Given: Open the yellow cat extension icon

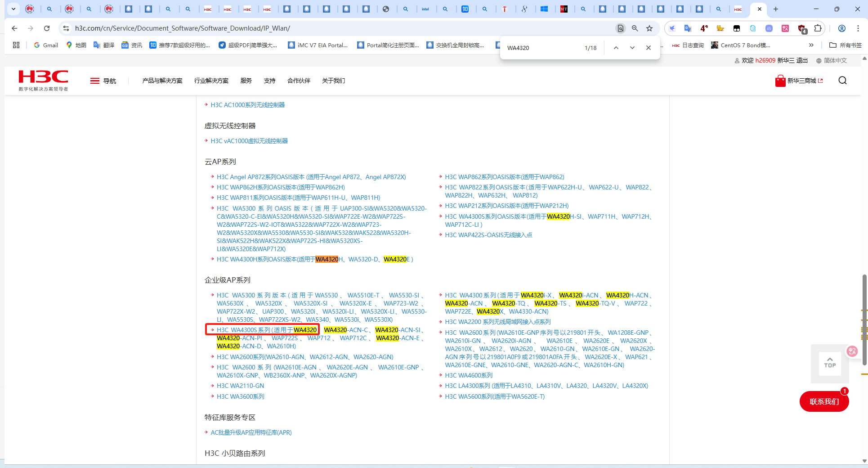Looking at the screenshot, I should [720, 28].
